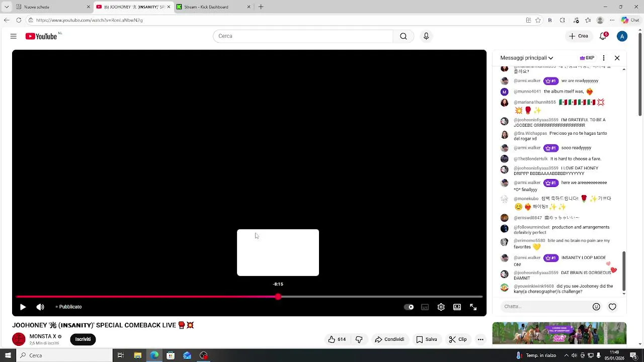Open more actions under the video

tap(480, 339)
